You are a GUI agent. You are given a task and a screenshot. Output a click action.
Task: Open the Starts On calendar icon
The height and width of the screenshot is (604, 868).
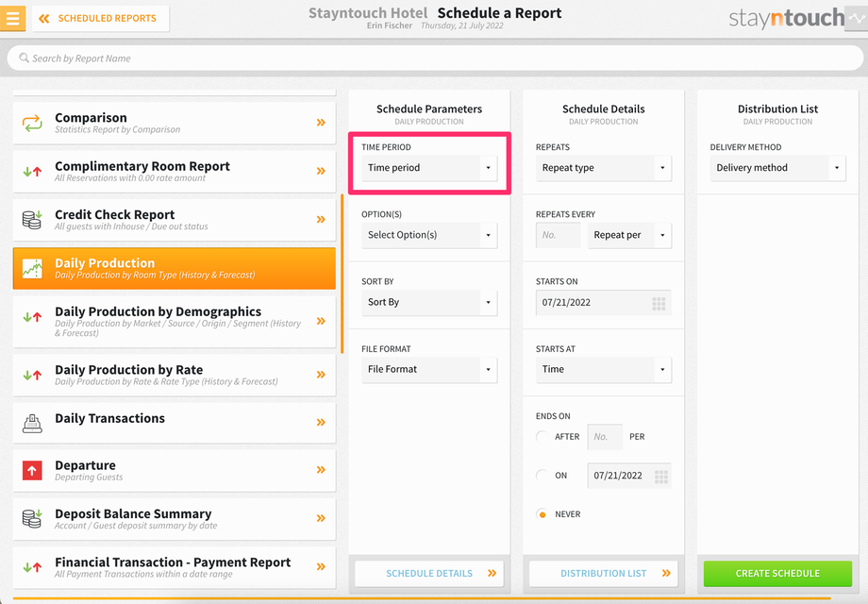coord(659,303)
